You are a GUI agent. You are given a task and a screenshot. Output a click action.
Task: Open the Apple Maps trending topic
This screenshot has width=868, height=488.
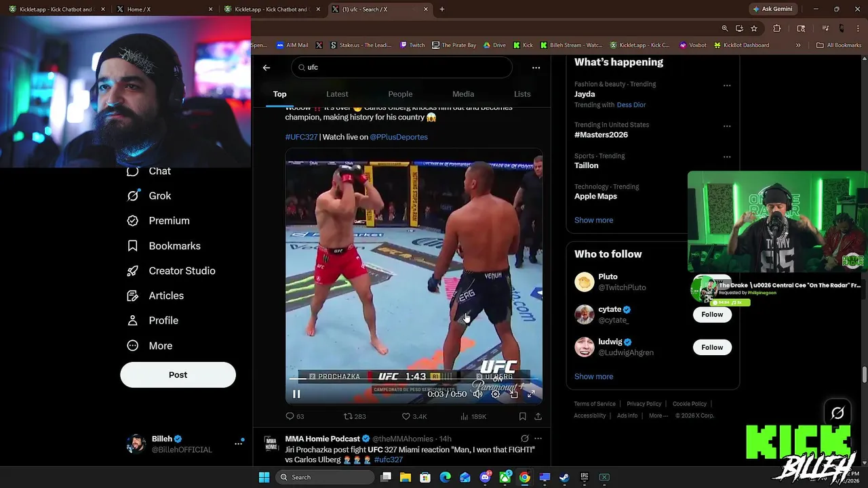[595, 197]
